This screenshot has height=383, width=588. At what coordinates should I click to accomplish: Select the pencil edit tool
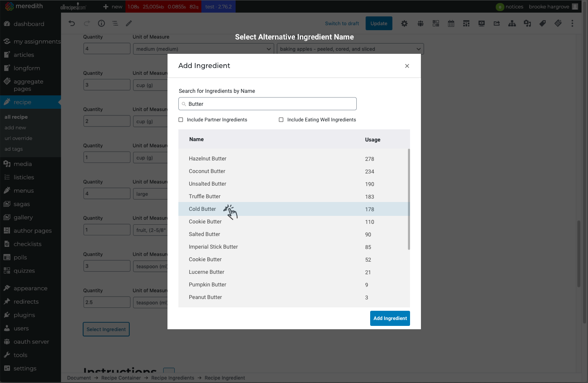[x=129, y=24]
